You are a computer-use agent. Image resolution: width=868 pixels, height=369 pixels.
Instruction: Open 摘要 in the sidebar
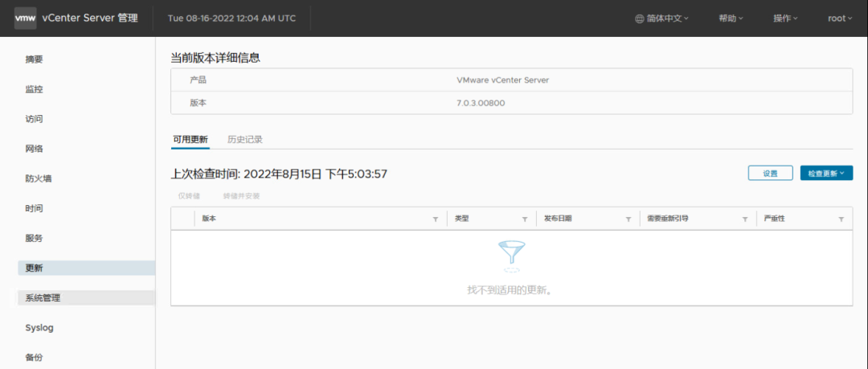pos(34,59)
